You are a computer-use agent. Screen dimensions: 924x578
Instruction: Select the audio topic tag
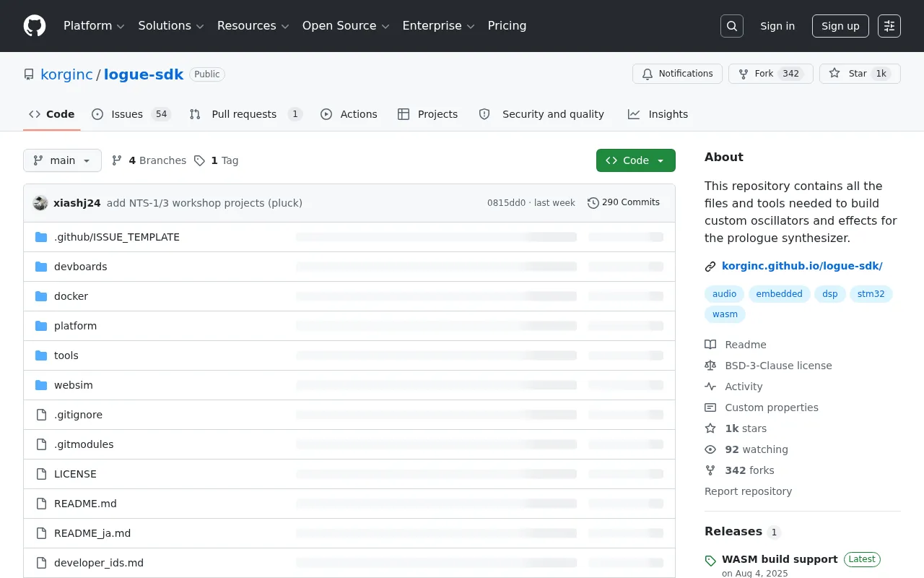(724, 294)
